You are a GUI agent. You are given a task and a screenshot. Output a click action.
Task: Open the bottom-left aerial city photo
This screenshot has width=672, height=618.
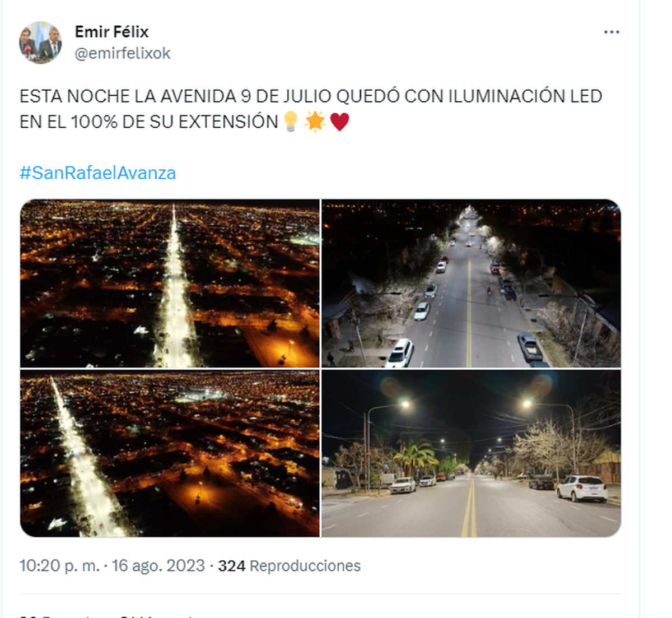point(170,453)
